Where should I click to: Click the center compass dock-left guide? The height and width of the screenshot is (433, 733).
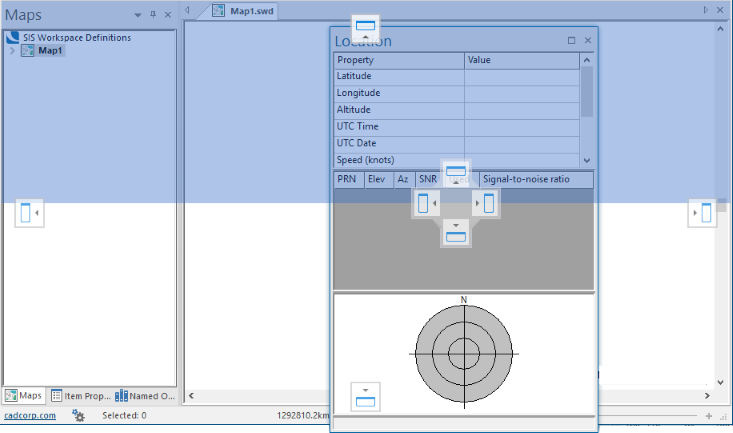[426, 203]
